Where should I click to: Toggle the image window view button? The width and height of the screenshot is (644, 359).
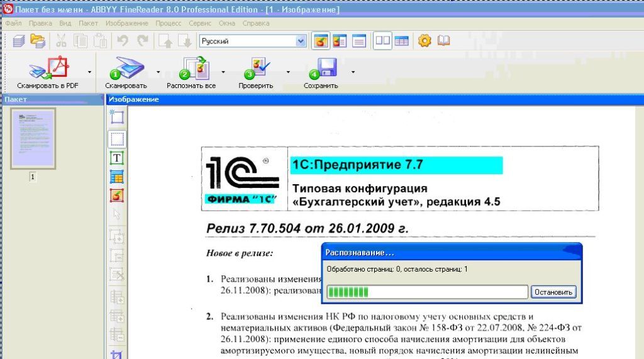click(x=321, y=41)
